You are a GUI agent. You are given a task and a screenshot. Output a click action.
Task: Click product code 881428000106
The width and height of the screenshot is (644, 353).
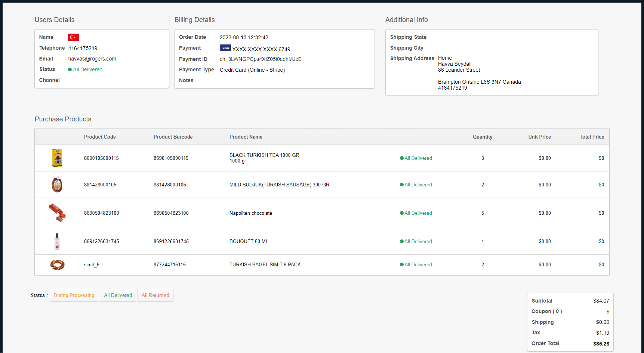100,185
